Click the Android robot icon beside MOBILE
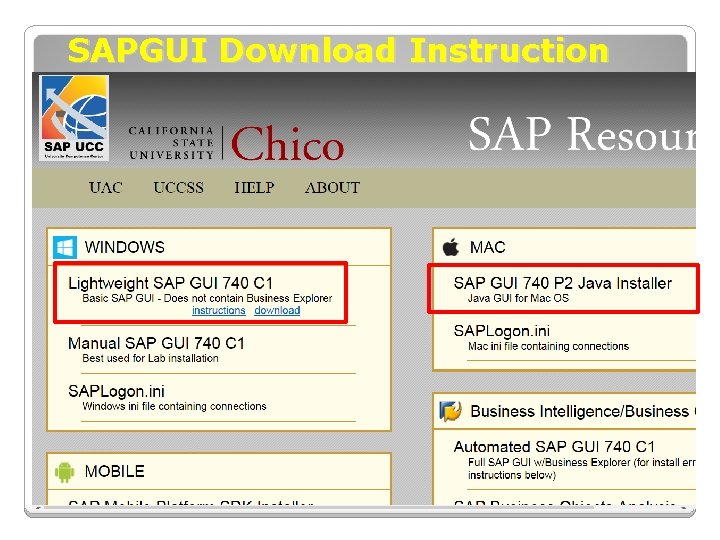Viewport: 720px width, 540px height. pyautogui.click(x=64, y=472)
